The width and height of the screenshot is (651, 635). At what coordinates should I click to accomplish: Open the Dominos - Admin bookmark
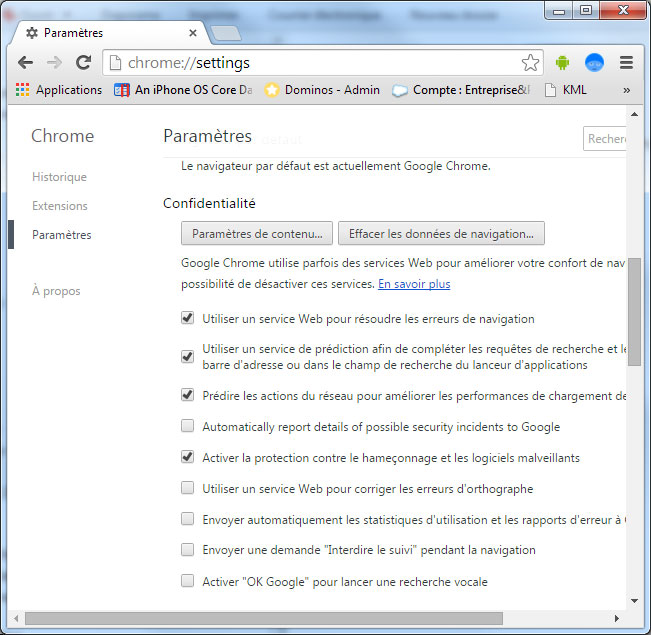point(322,90)
